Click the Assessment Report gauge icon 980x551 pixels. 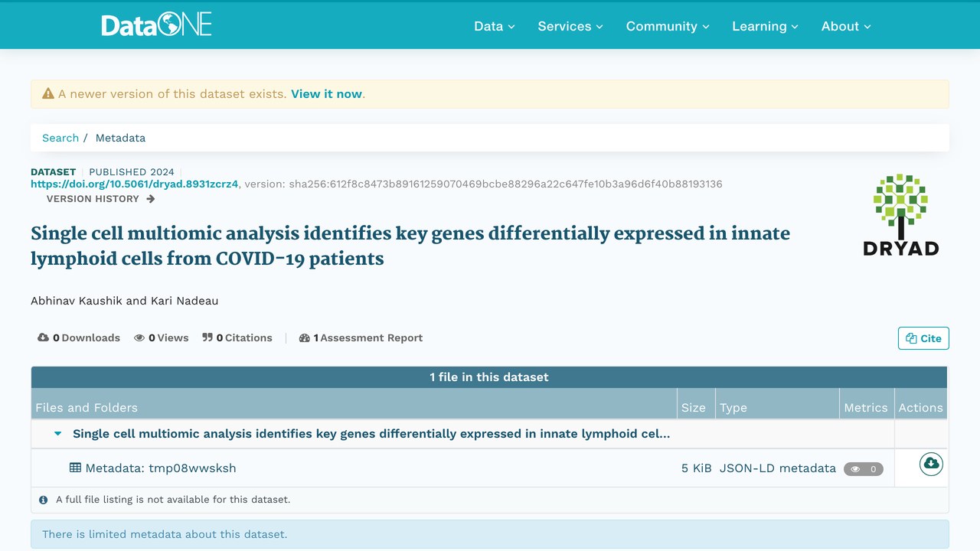point(305,337)
